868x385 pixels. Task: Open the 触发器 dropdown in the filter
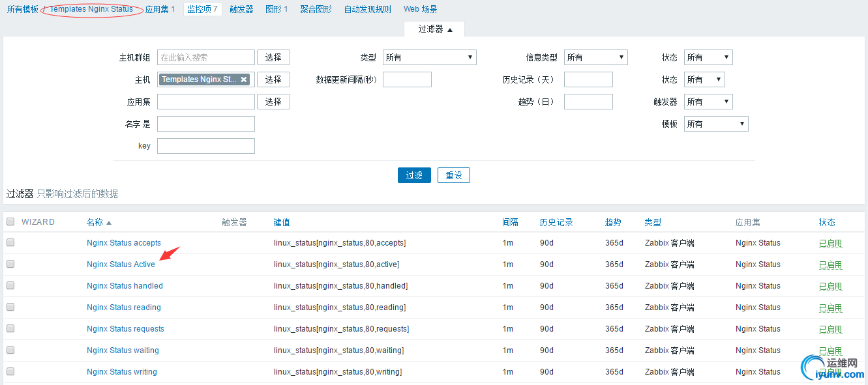[x=708, y=102]
